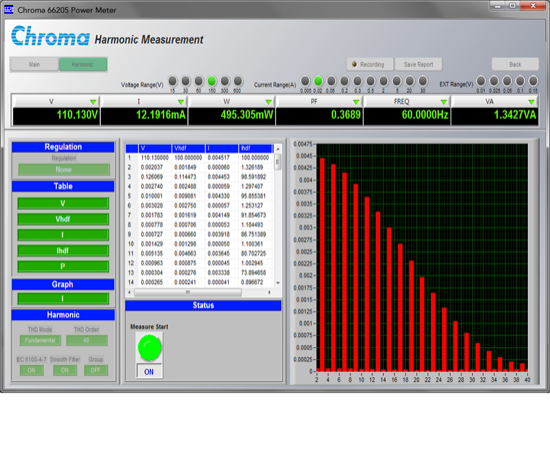
Task: Open the PF measurement dropdown arrow
Action: click(x=356, y=102)
